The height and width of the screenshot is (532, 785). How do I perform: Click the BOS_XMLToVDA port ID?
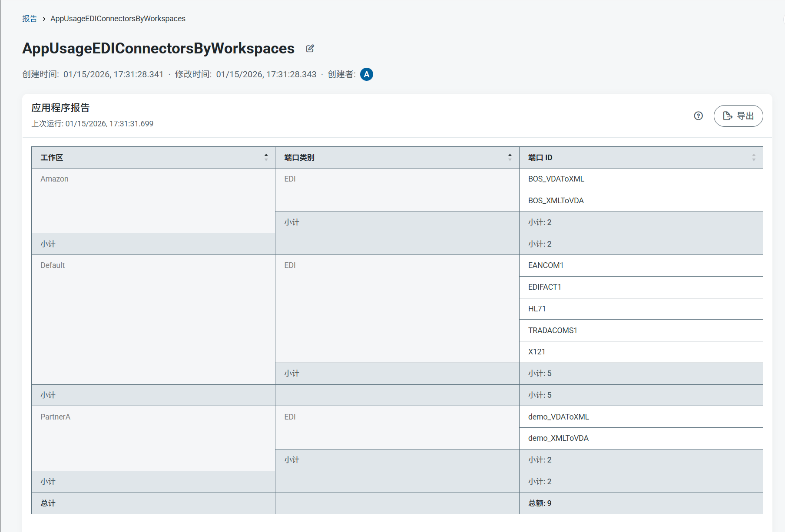tap(556, 201)
